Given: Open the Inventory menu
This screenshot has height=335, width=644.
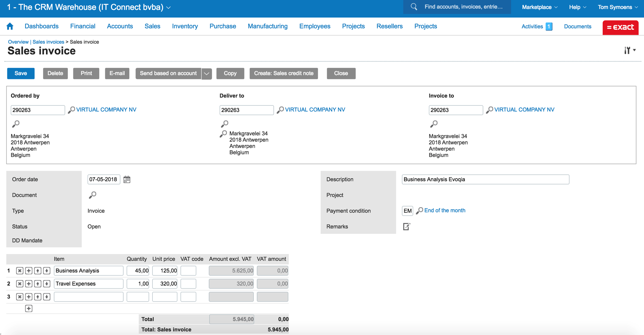Looking at the screenshot, I should click(185, 26).
